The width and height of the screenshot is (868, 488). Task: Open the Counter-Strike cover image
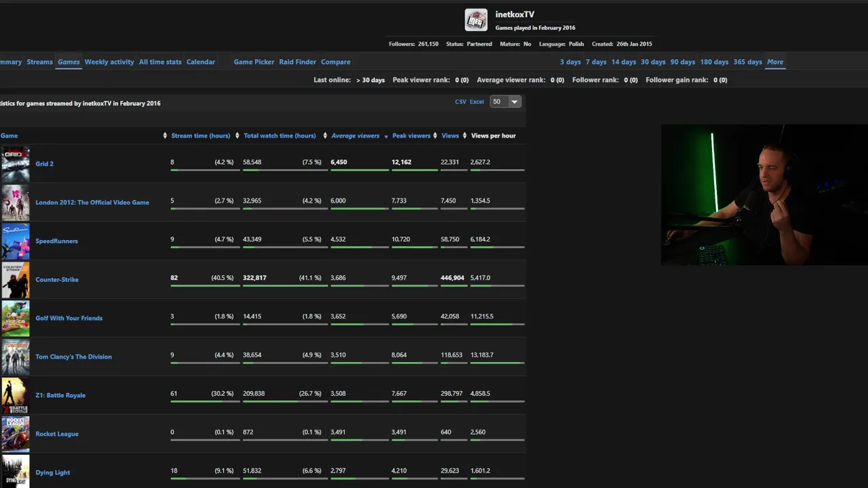pos(15,280)
